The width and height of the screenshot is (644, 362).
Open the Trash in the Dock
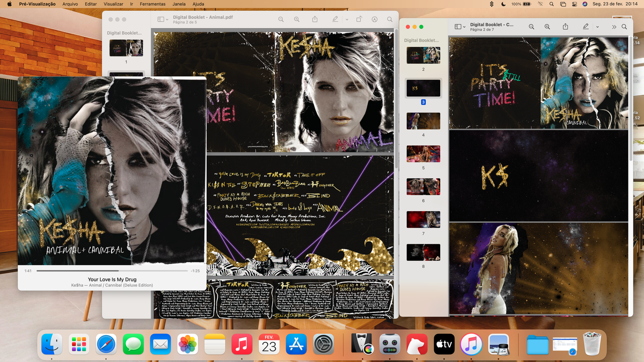pyautogui.click(x=592, y=344)
